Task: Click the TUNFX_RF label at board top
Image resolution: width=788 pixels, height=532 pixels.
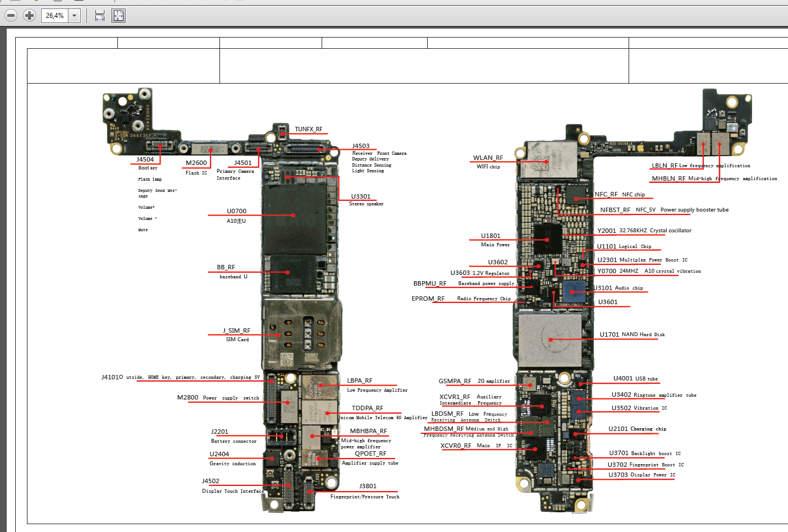Action: point(308,130)
